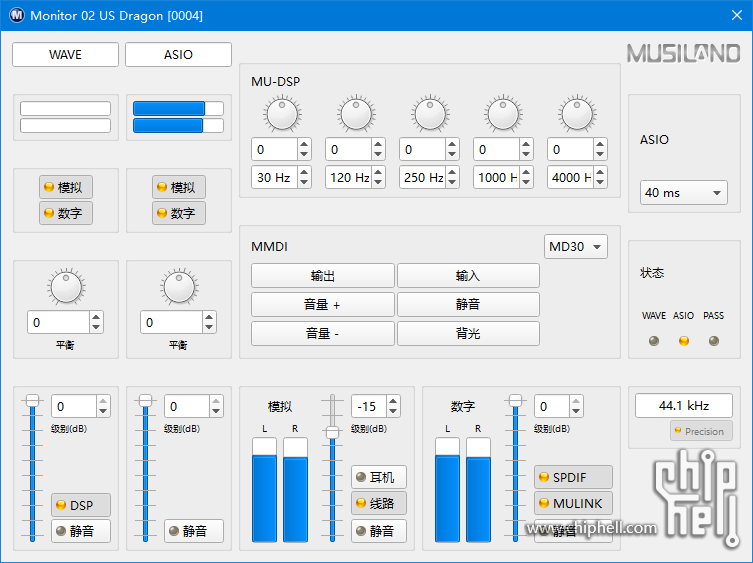
Task: Increase the 4000 Hz band gain value
Action: click(599, 144)
